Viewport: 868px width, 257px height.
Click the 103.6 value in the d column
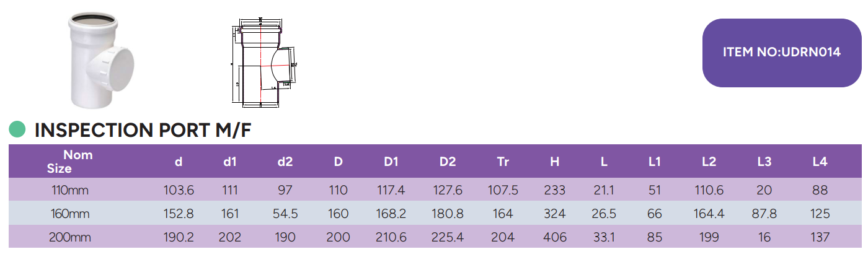(x=179, y=191)
